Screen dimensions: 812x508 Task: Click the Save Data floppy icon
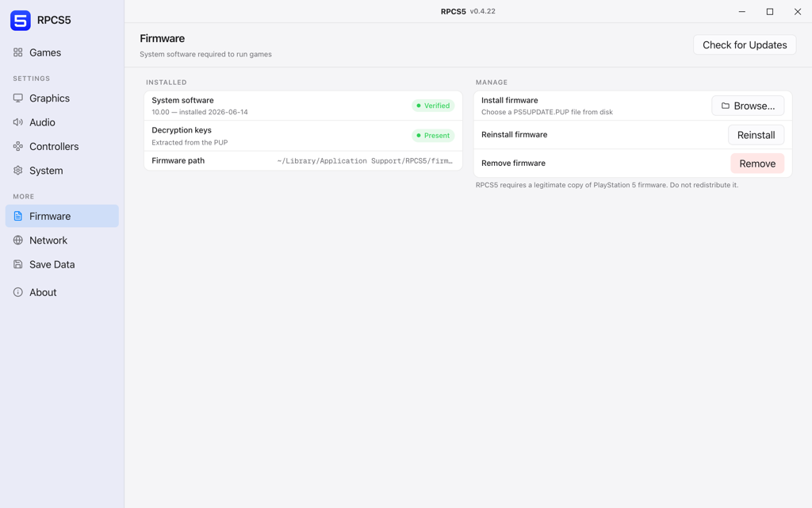18,264
